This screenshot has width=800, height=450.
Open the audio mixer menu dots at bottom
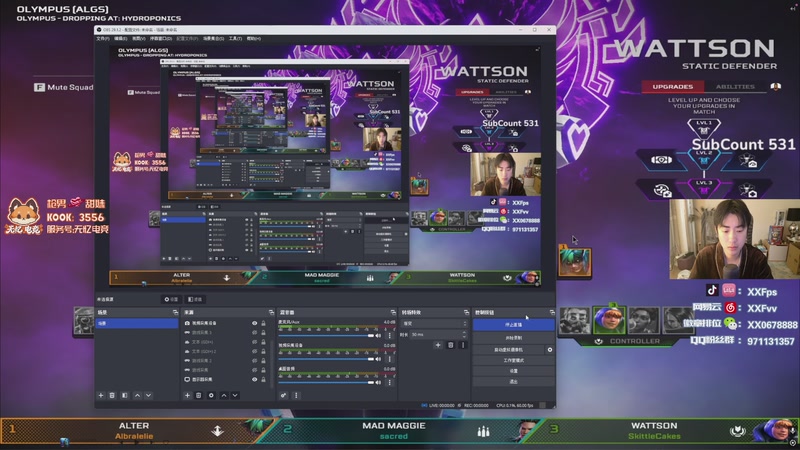click(x=296, y=395)
